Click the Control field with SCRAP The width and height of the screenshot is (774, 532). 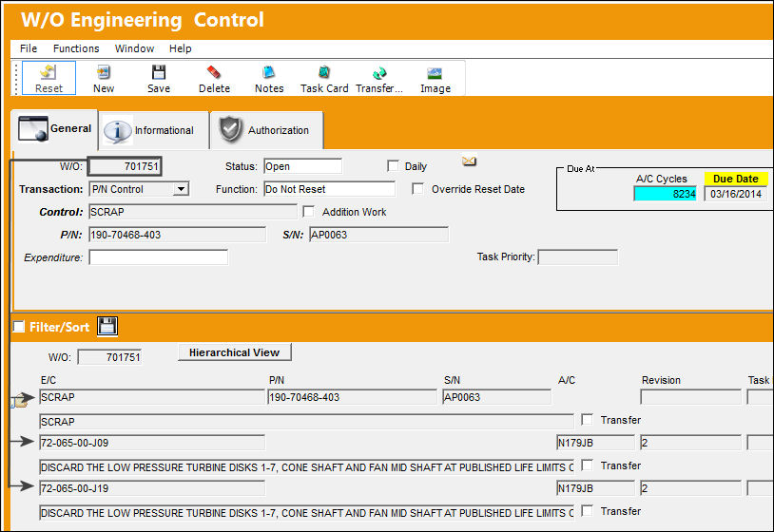pyautogui.click(x=192, y=212)
